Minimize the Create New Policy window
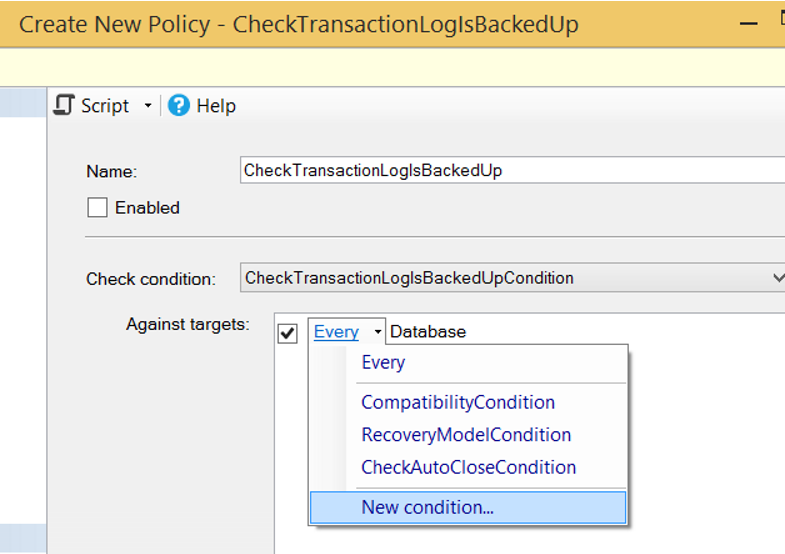 pos(748,24)
